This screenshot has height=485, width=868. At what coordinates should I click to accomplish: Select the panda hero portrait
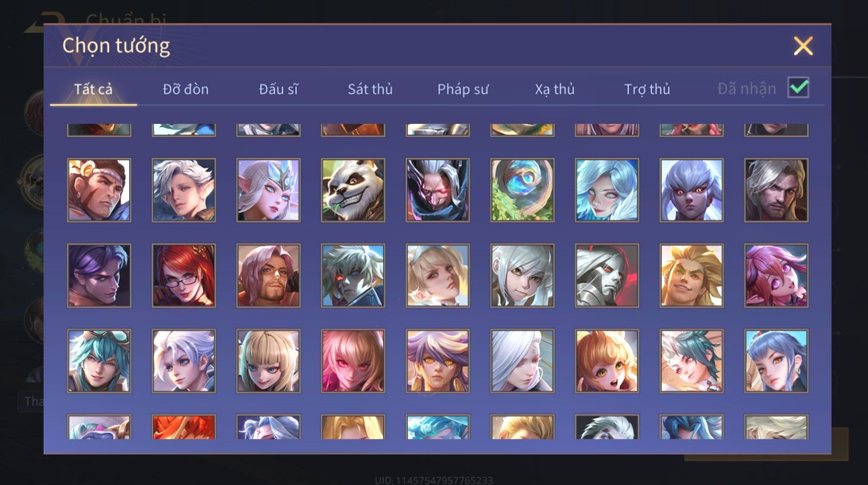click(353, 190)
